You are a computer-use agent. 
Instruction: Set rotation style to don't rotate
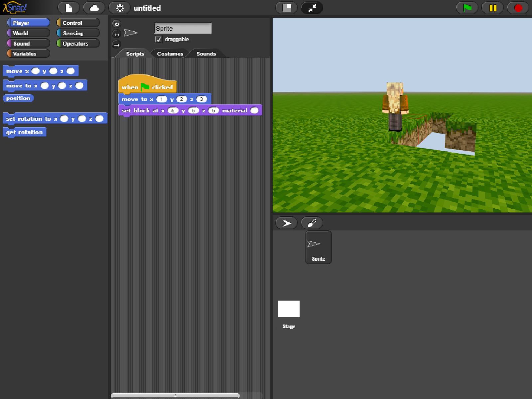(116, 45)
